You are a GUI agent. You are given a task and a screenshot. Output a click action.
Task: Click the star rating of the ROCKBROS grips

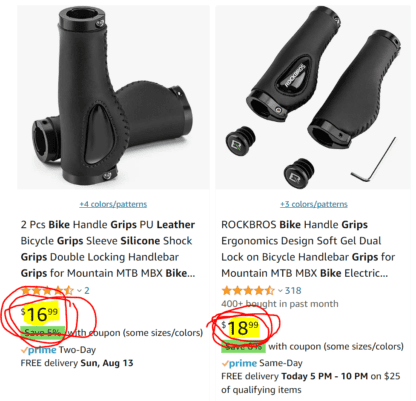[248, 290]
